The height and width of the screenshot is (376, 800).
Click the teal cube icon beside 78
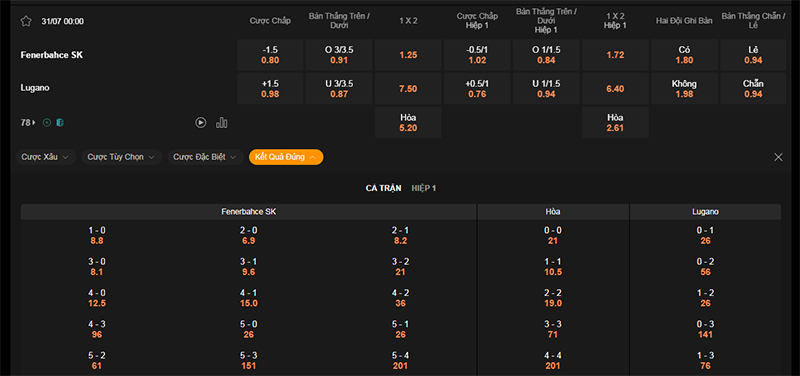pyautogui.click(x=60, y=122)
